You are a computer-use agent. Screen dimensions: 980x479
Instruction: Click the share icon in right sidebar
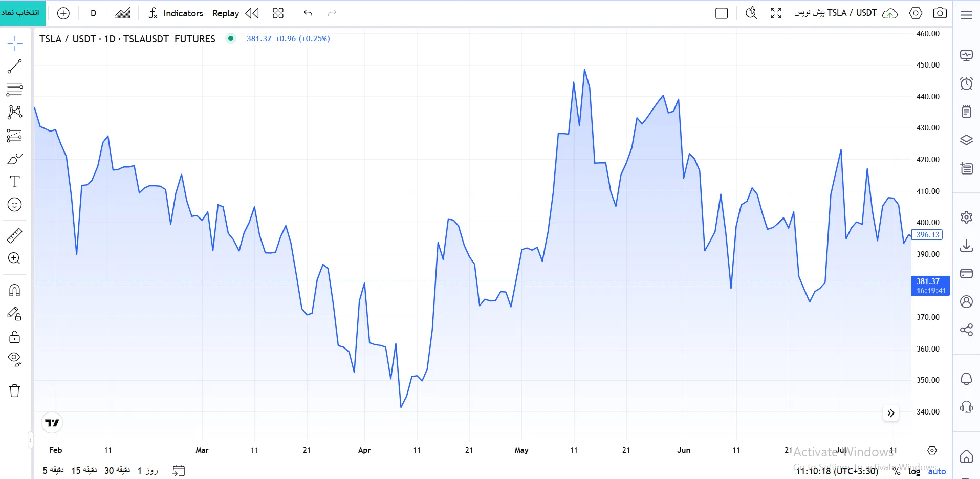tap(967, 330)
